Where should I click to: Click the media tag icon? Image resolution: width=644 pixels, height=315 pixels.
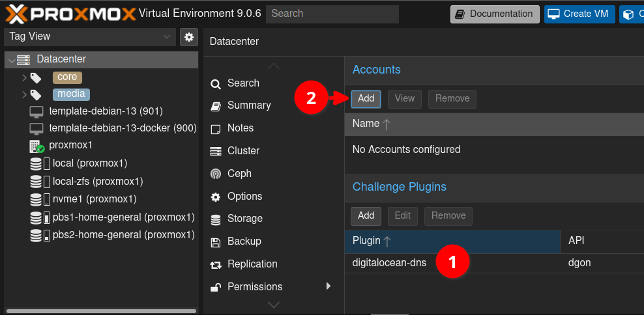click(x=36, y=95)
